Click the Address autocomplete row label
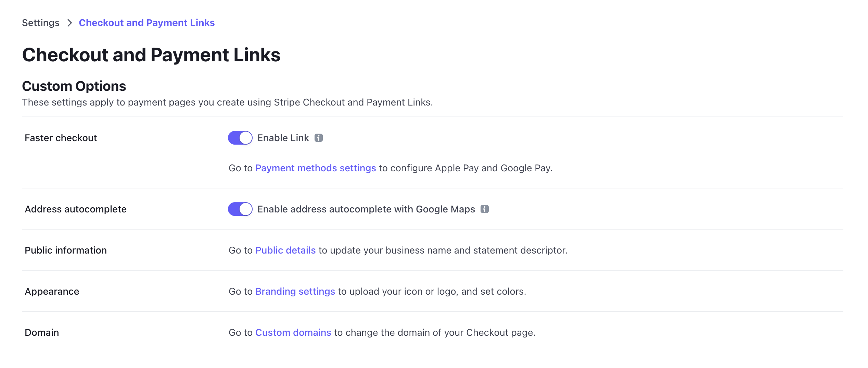The width and height of the screenshot is (868, 368). click(76, 209)
